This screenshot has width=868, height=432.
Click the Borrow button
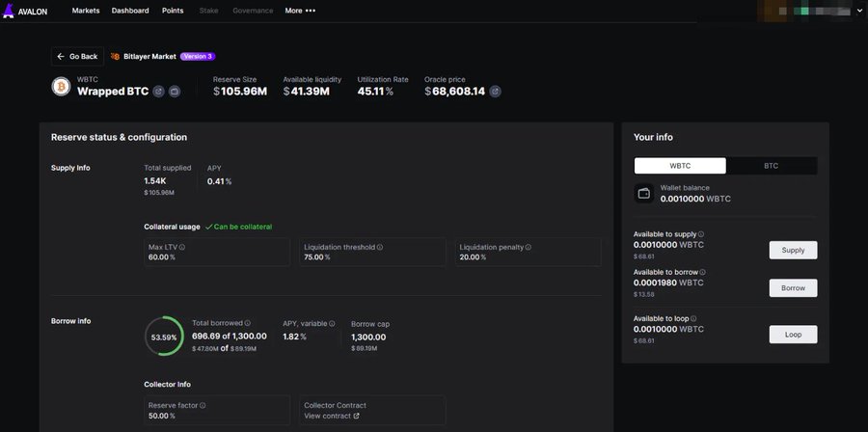pos(793,288)
